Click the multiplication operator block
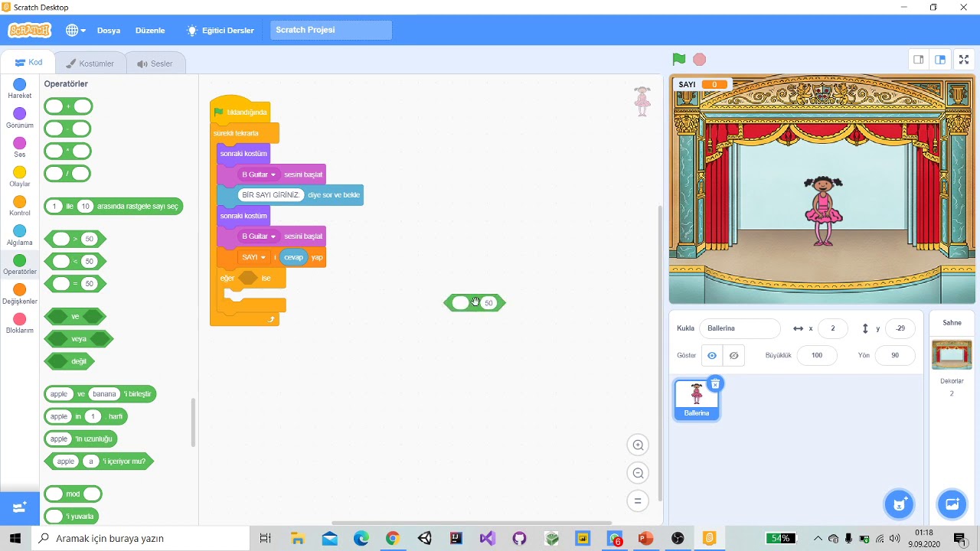The image size is (980, 551). (x=67, y=152)
